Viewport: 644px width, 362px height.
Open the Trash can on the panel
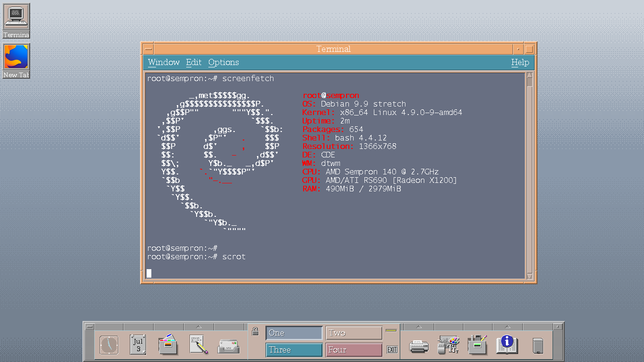[x=537, y=346]
